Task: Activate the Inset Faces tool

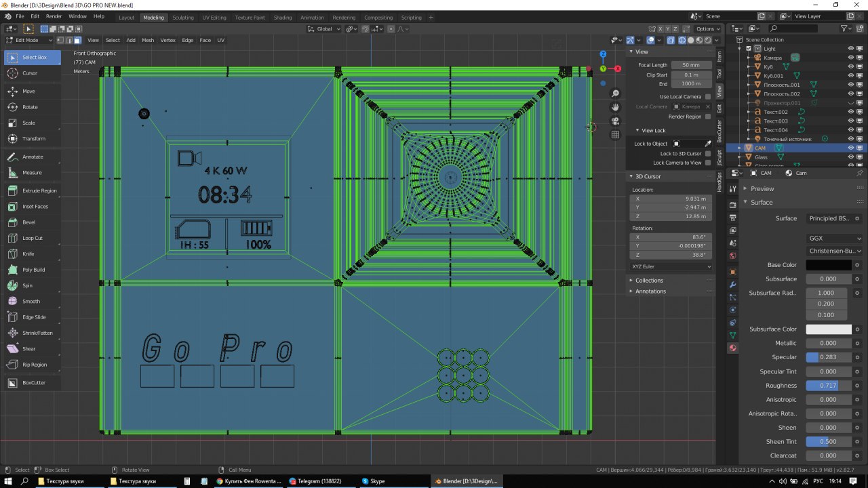Action: (32, 206)
